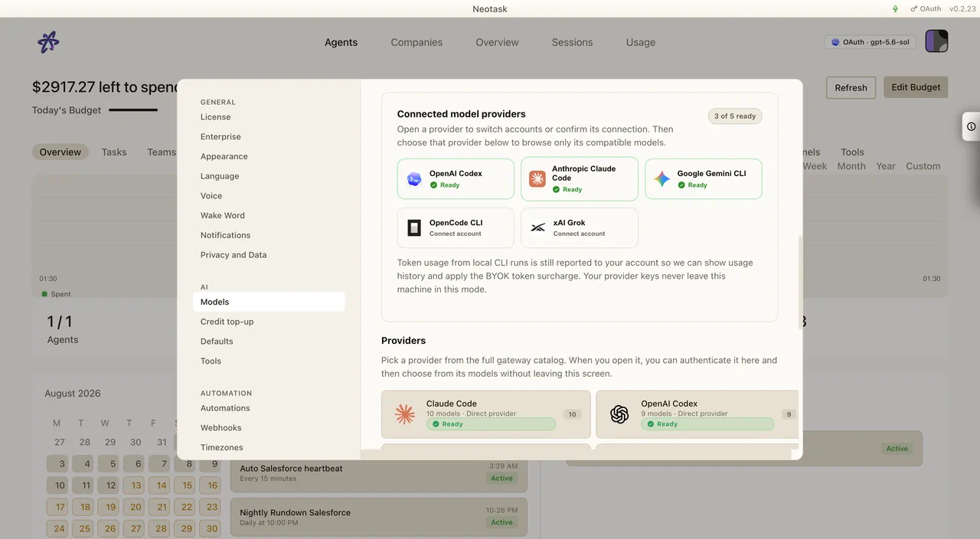Select August 12 on the calendar
Viewport: 980px width, 539px height.
pyautogui.click(x=111, y=485)
